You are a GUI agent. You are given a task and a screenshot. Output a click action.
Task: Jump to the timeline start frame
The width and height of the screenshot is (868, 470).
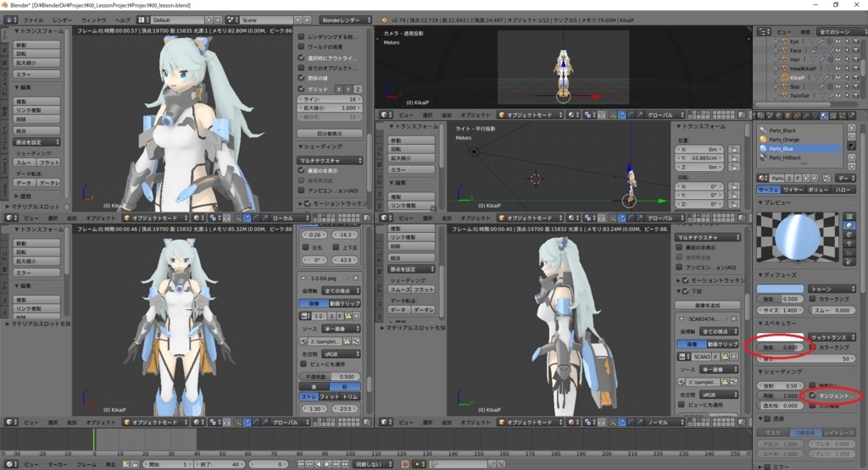tap(301, 464)
